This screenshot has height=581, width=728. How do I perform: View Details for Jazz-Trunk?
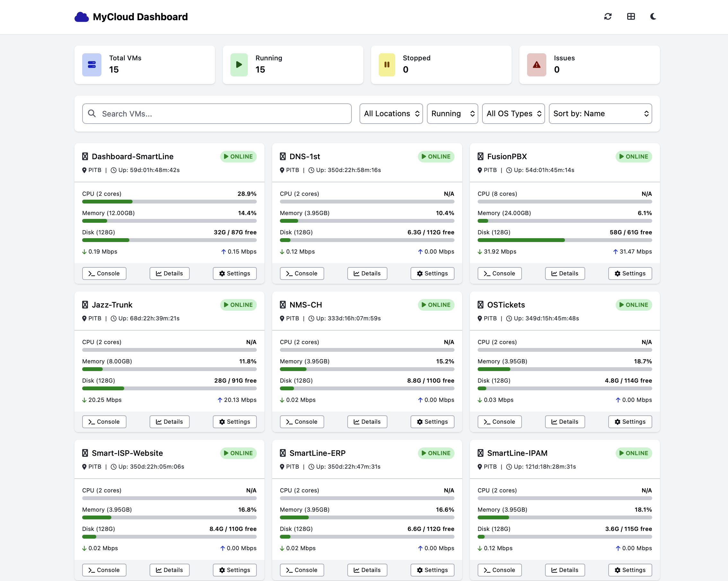click(x=169, y=421)
